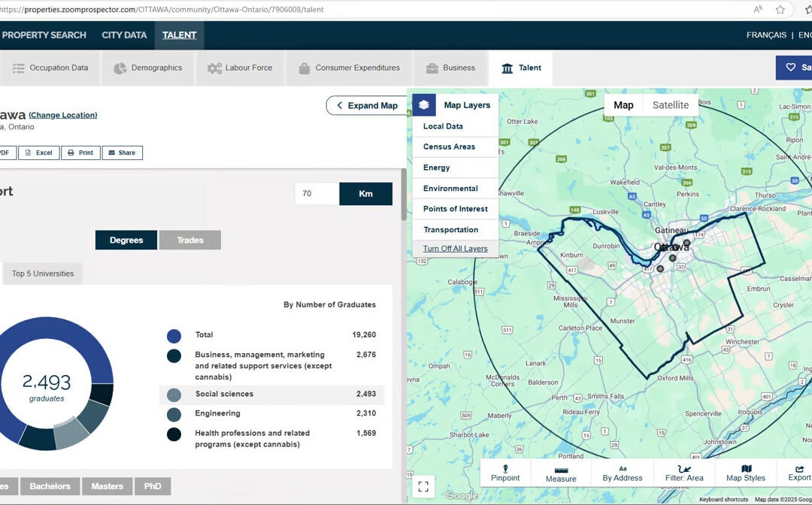Click the radius distance input field
812x505 pixels.
click(x=317, y=194)
